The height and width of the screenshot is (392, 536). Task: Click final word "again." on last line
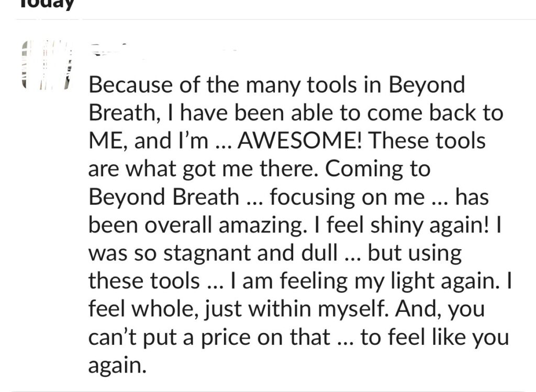[x=117, y=365]
